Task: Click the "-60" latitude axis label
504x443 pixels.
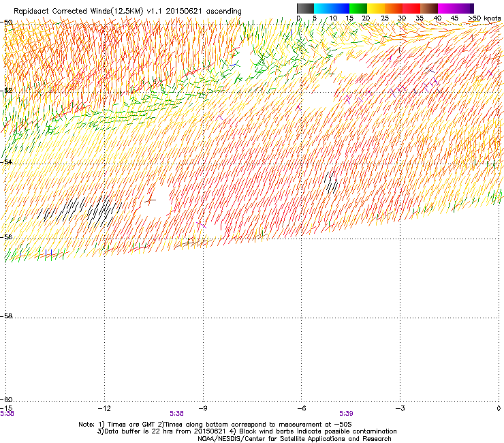Action: (6, 399)
